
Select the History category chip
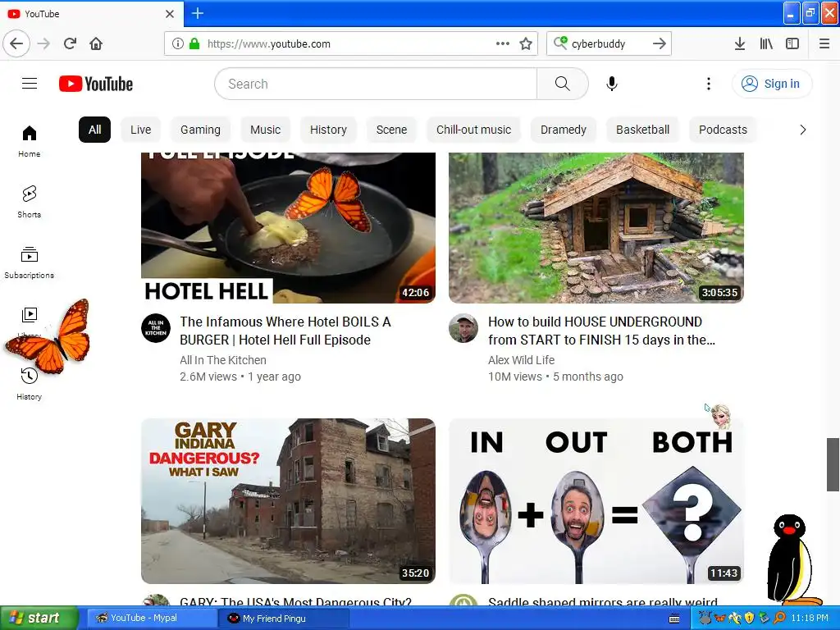tap(328, 130)
